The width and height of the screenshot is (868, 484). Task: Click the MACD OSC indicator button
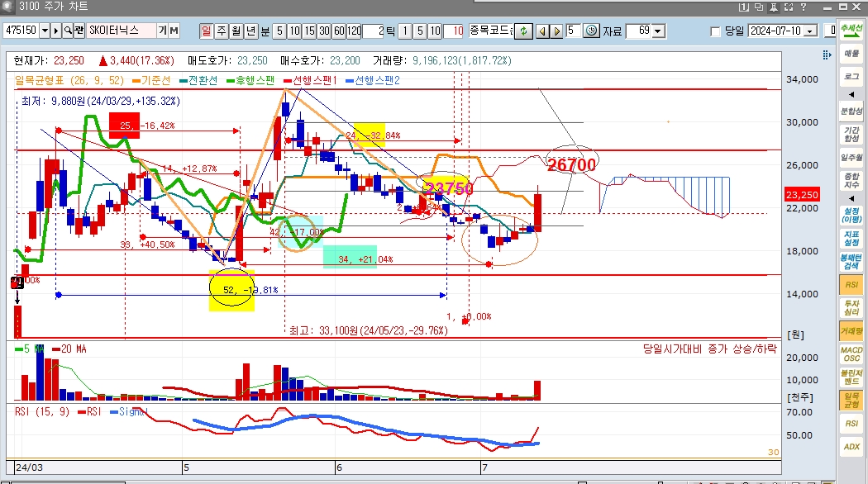click(x=851, y=354)
